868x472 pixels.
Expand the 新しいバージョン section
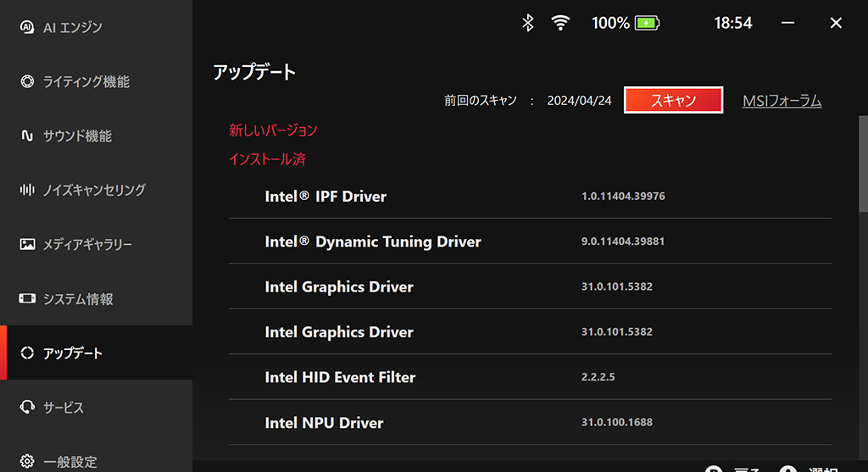(273, 130)
